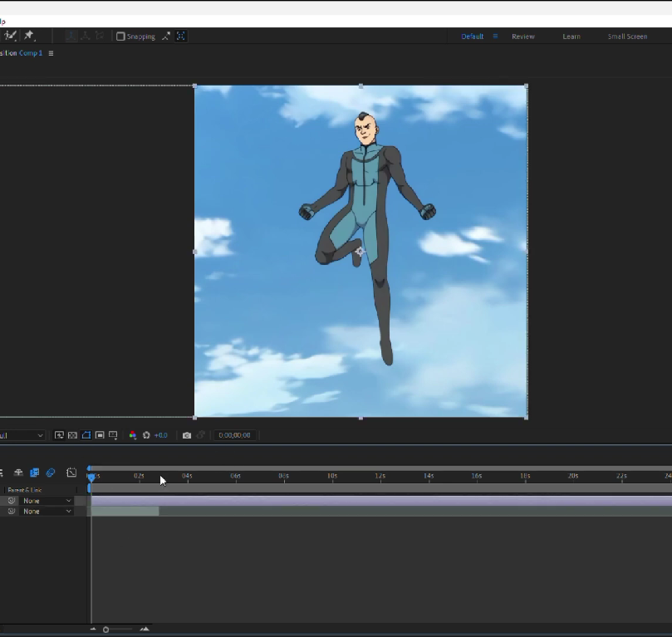Screen dimensions: 672x637
Task: Select the Puppet Pin tool
Action: click(29, 36)
